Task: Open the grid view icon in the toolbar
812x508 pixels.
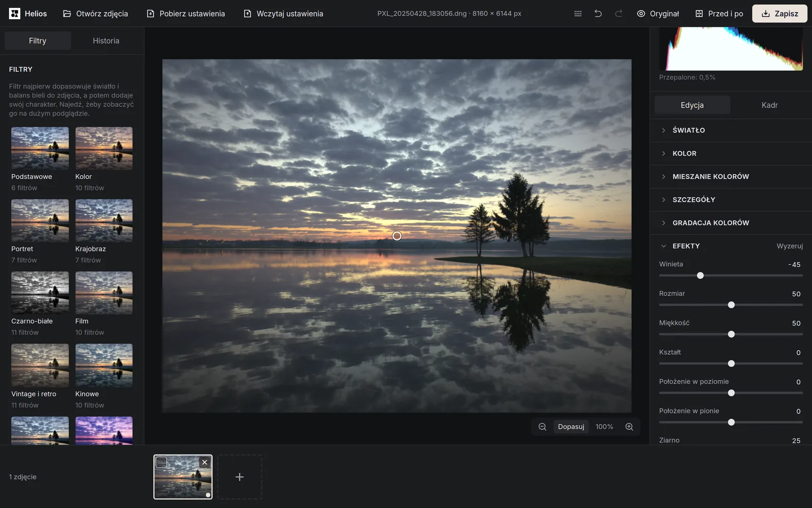Action: click(x=578, y=14)
